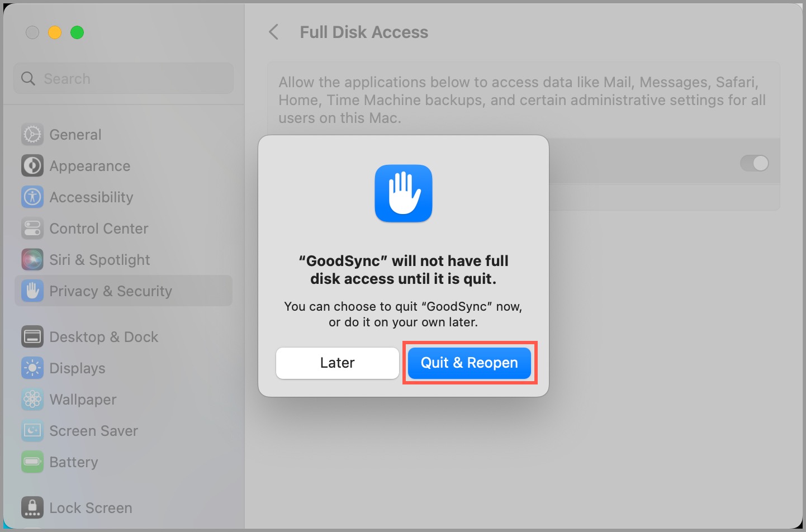Click the green full-screen window button
This screenshot has width=806, height=532.
click(77, 32)
